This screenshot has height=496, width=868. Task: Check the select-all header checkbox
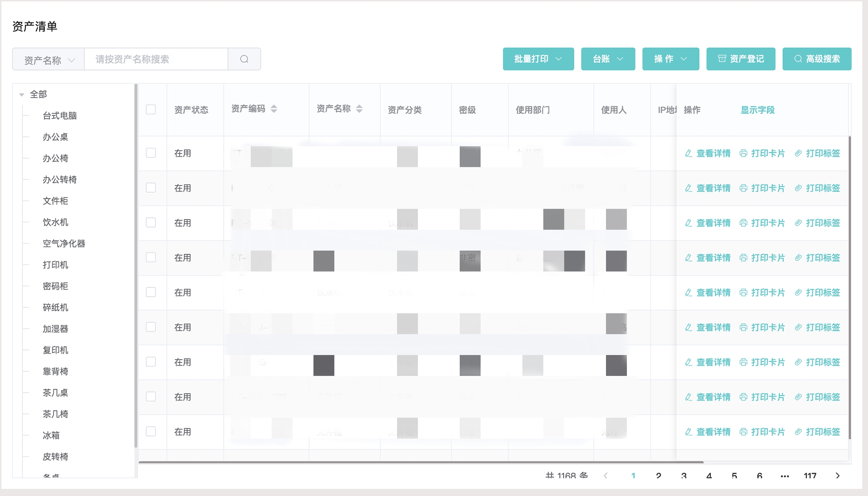(151, 110)
